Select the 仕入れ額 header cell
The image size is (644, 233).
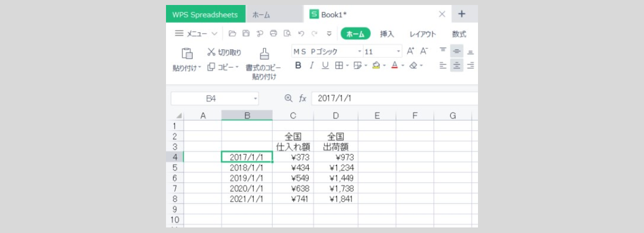coord(293,147)
